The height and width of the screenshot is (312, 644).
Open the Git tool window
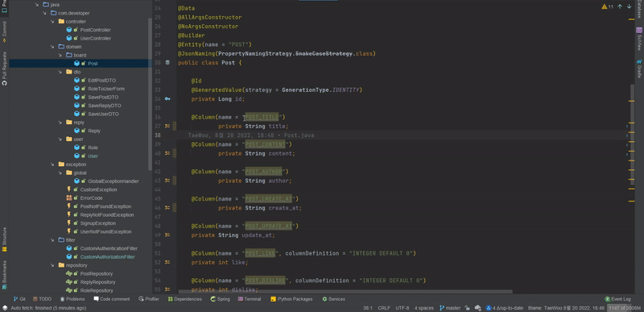pyautogui.click(x=19, y=299)
